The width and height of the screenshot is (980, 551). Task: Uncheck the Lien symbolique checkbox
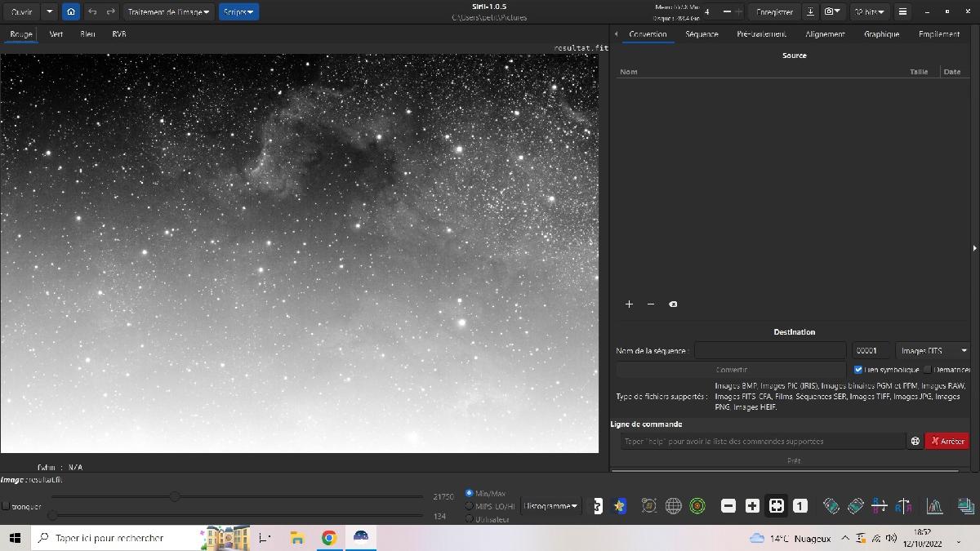point(858,370)
